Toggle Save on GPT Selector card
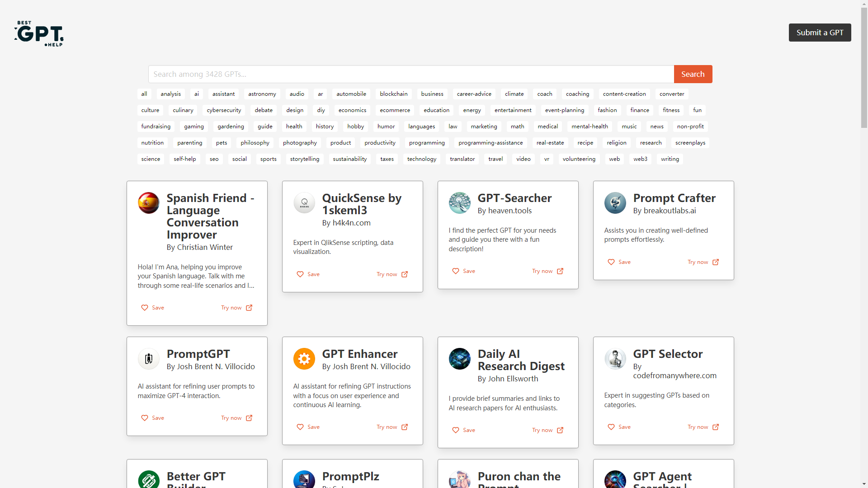 pyautogui.click(x=619, y=427)
